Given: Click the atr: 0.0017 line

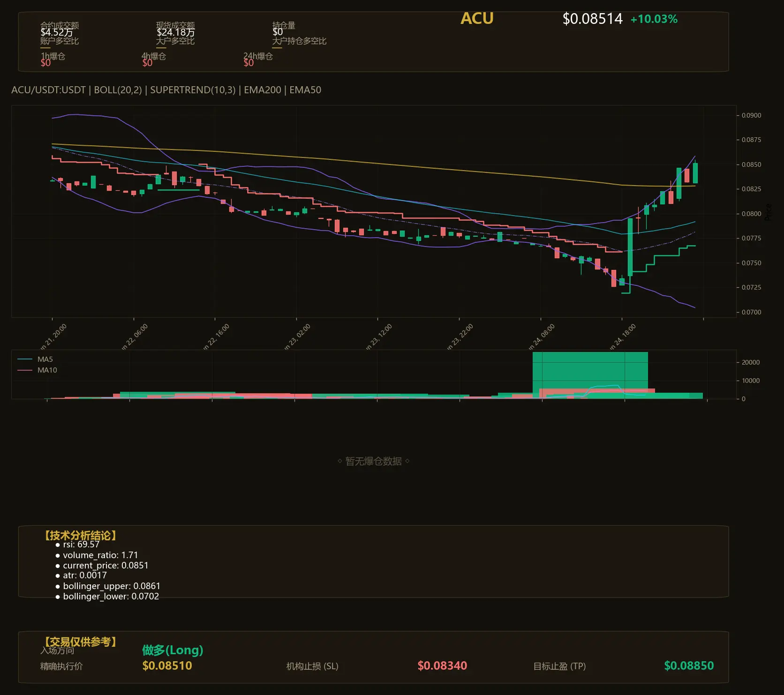Looking at the screenshot, I should tap(81, 575).
